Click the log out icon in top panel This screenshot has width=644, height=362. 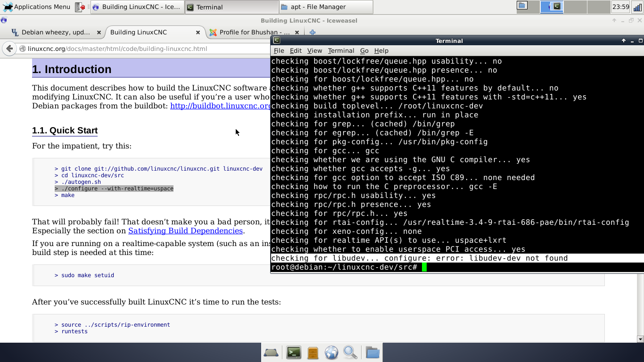[80, 7]
